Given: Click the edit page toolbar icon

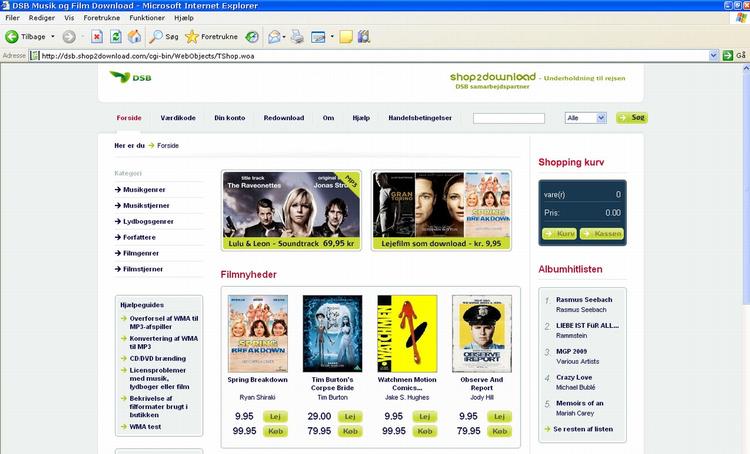Looking at the screenshot, I should tap(318, 37).
